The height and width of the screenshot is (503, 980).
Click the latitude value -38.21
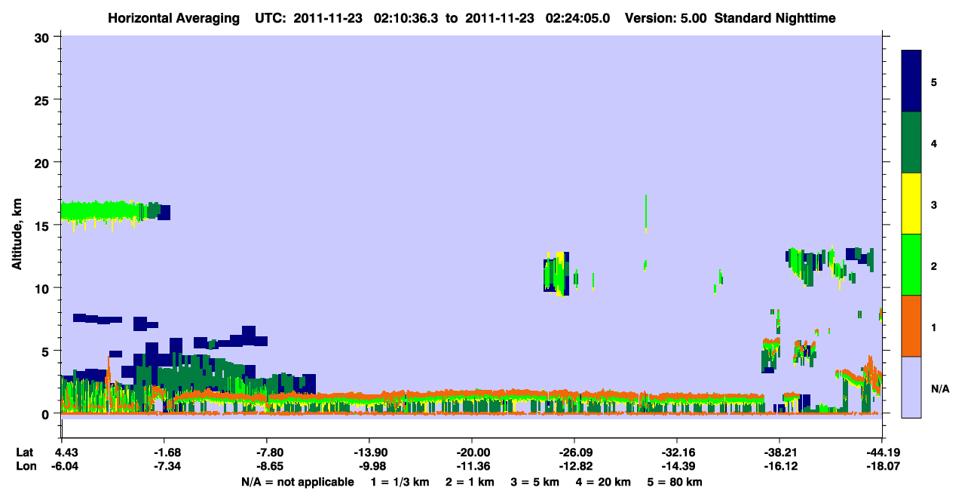(x=779, y=452)
